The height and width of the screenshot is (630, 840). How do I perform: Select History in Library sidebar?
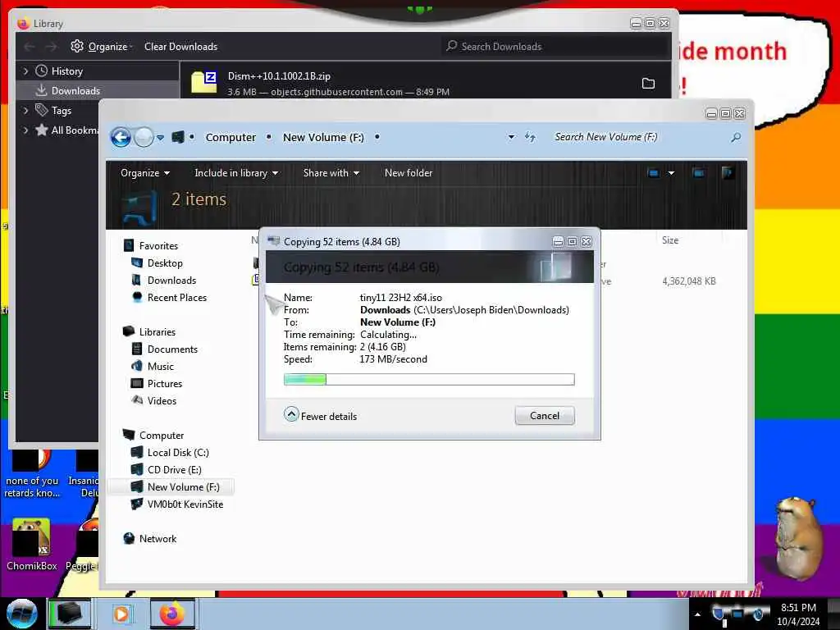tap(67, 71)
